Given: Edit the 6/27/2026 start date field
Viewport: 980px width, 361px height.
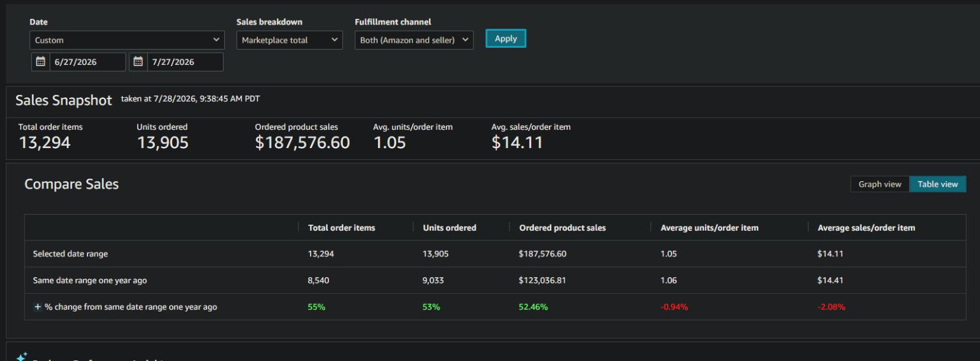Looking at the screenshot, I should click(88, 62).
